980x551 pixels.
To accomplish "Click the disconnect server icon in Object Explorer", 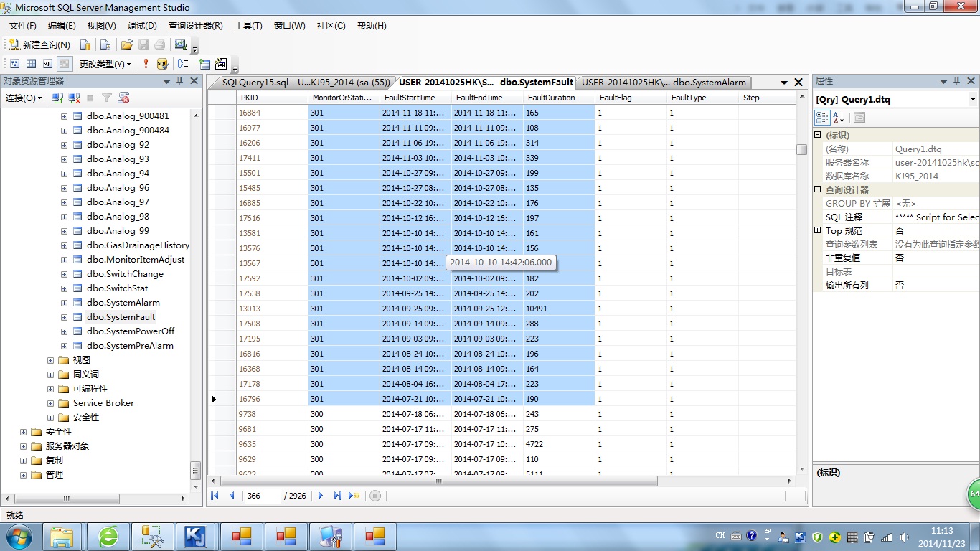I will (x=74, y=98).
